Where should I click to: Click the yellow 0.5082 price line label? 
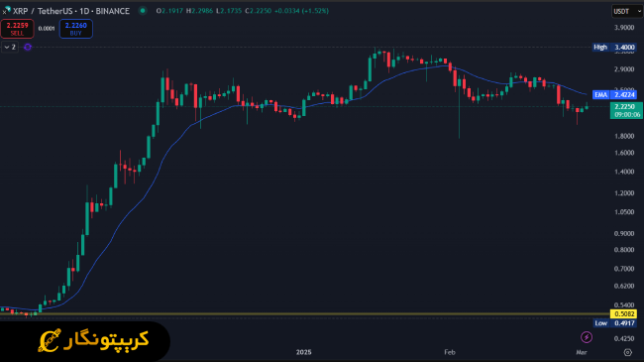(624, 313)
